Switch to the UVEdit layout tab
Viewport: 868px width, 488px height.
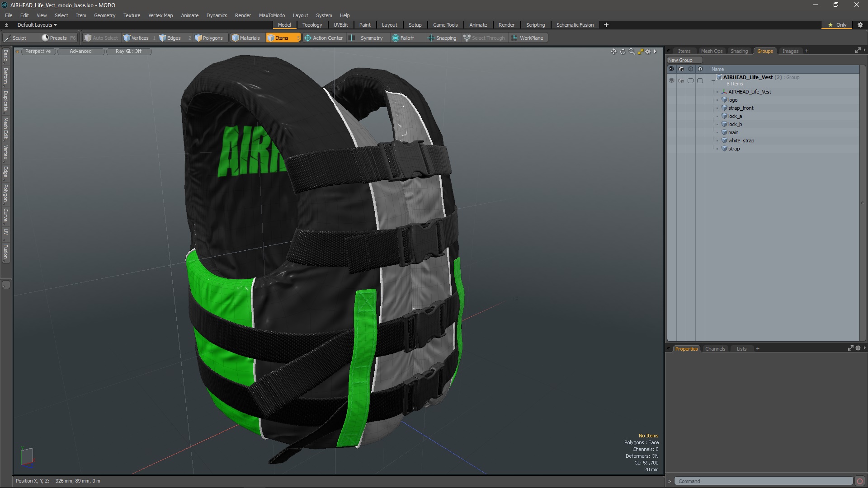click(340, 25)
